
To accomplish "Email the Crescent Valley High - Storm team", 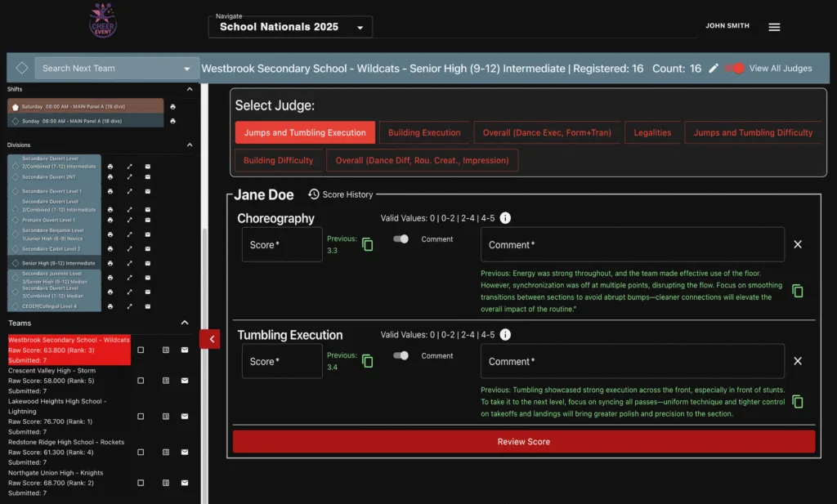I will point(185,381).
